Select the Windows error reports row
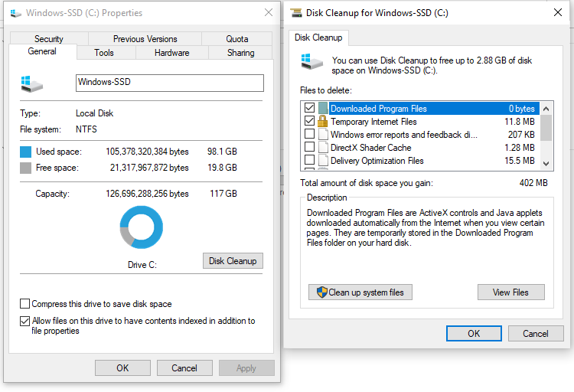Image resolution: width=574 pixels, height=392 pixels. [x=419, y=135]
